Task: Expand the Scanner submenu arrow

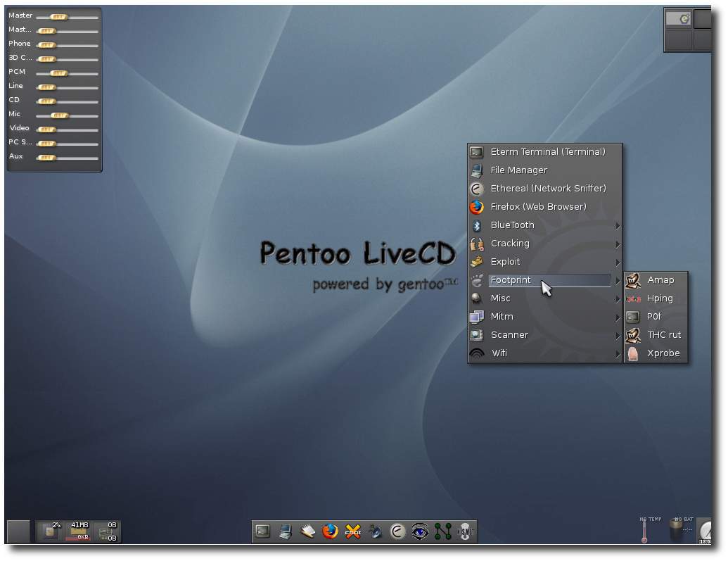Action: point(618,336)
